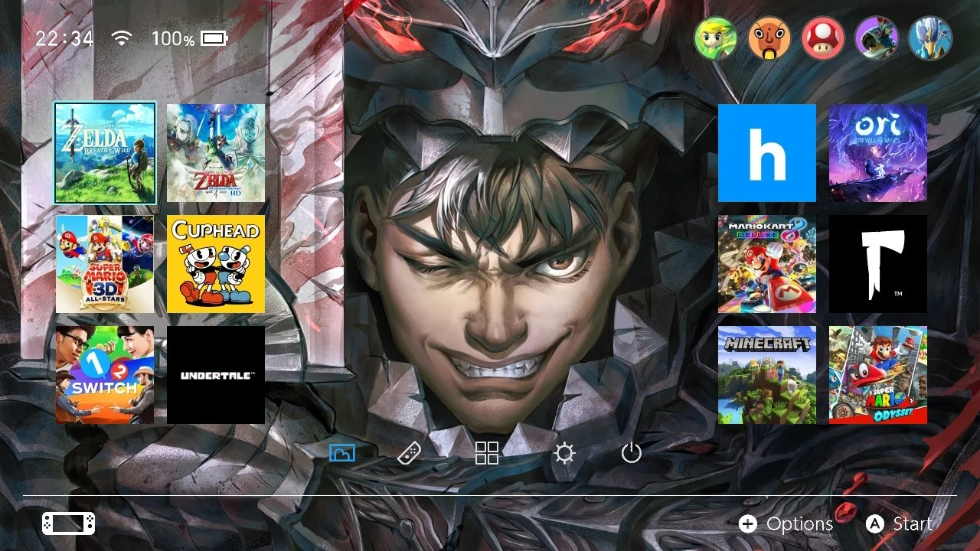Open the Controllers icon

410,453
